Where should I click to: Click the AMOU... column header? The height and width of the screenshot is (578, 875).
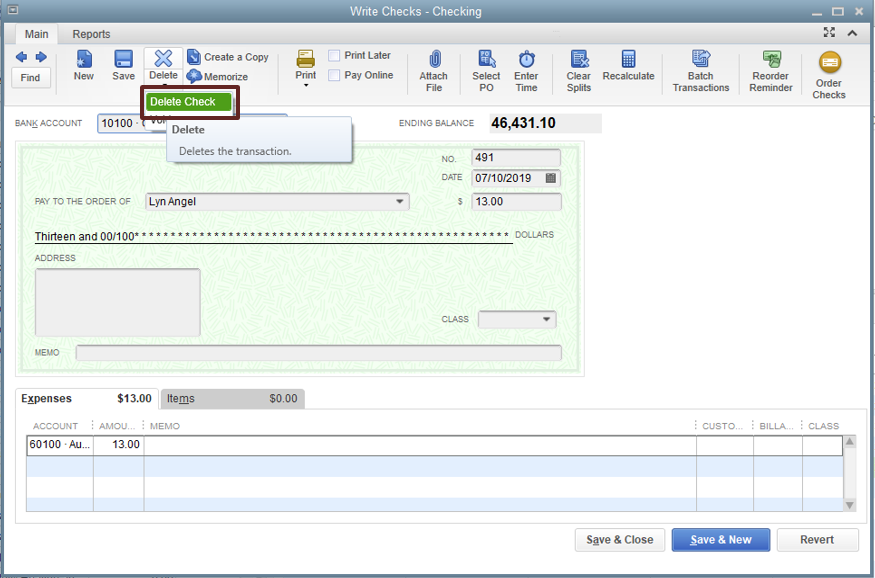coord(117,426)
